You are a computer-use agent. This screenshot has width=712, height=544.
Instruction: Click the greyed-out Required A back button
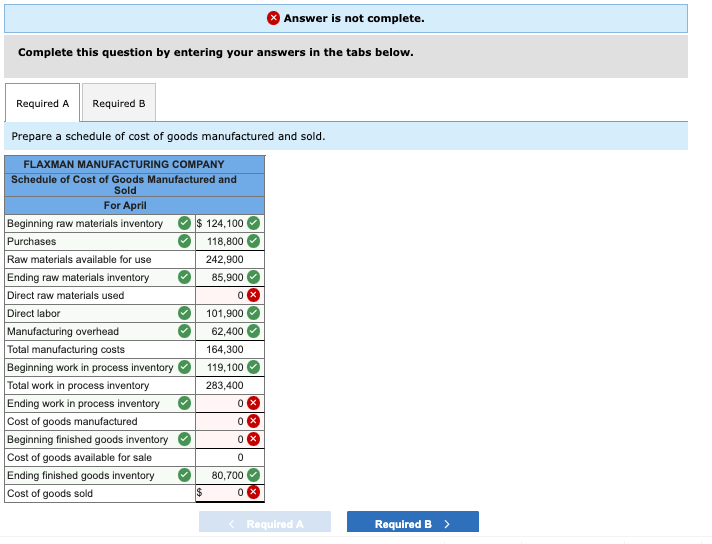tap(265, 524)
